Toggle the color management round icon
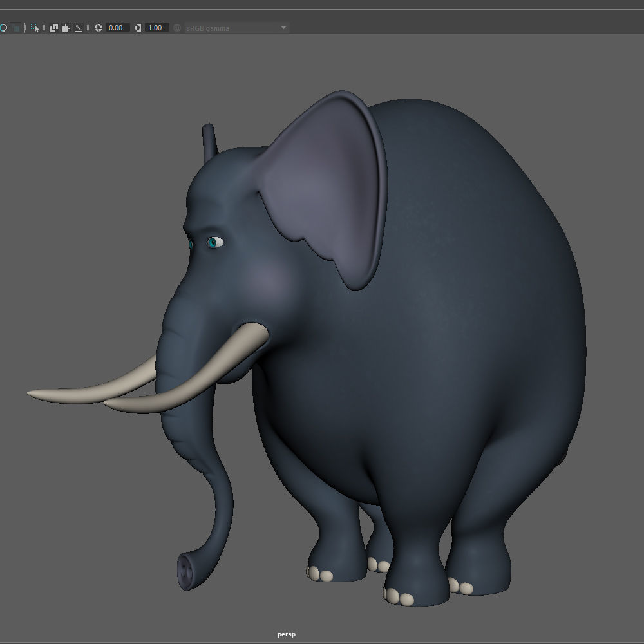This screenshot has width=644, height=644. coord(177,28)
